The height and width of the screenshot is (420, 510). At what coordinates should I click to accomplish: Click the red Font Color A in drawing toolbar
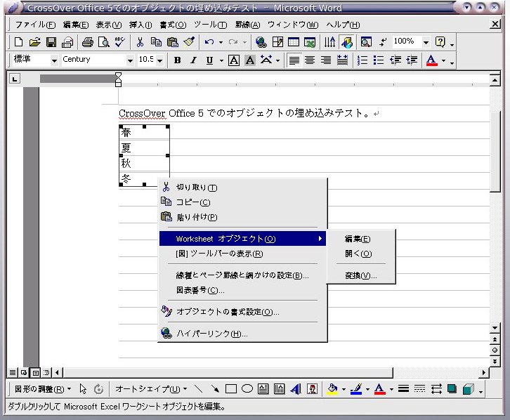(379, 389)
